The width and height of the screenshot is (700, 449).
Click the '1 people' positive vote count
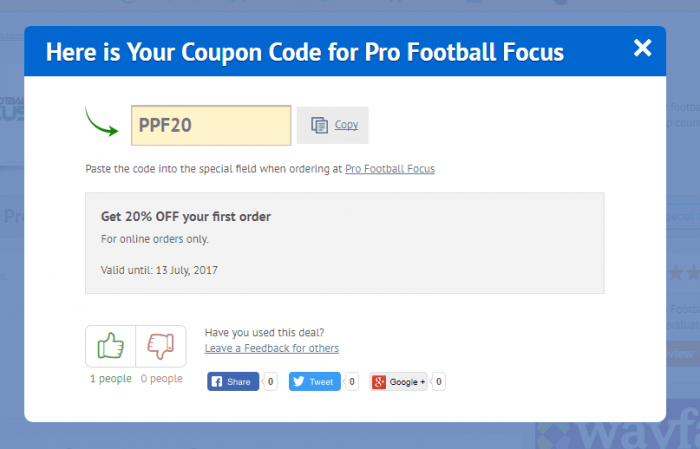pos(111,378)
